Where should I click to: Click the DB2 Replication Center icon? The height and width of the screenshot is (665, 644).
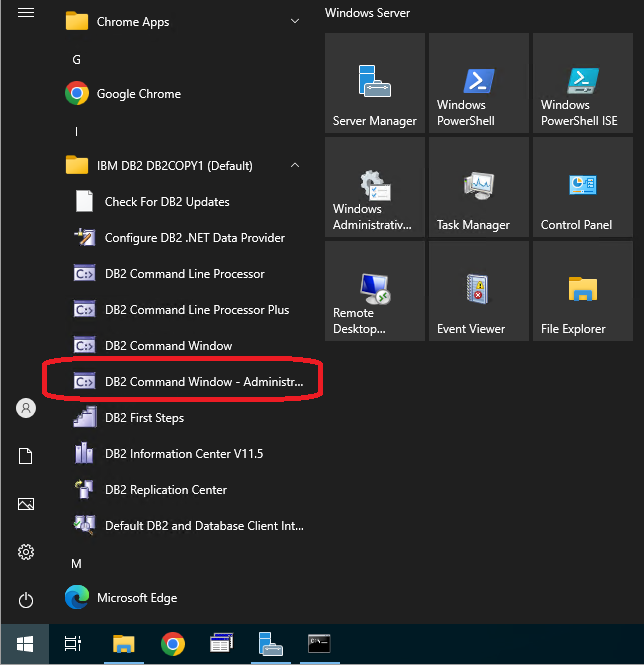(85, 490)
